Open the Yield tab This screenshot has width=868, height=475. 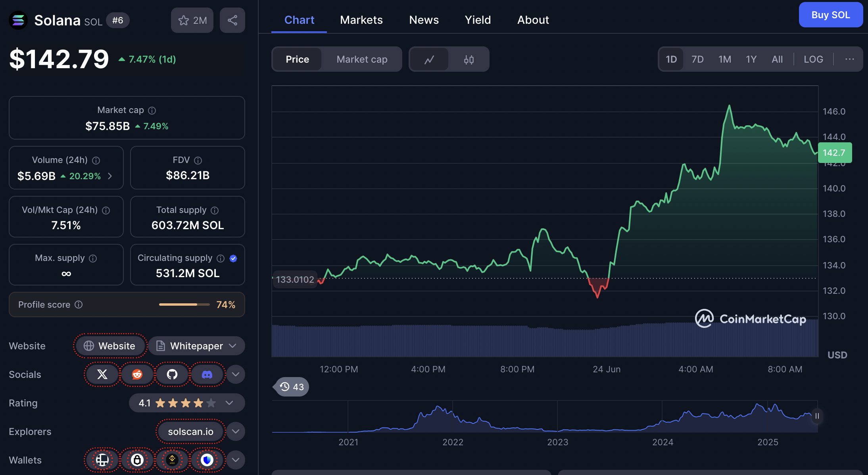[x=478, y=20]
